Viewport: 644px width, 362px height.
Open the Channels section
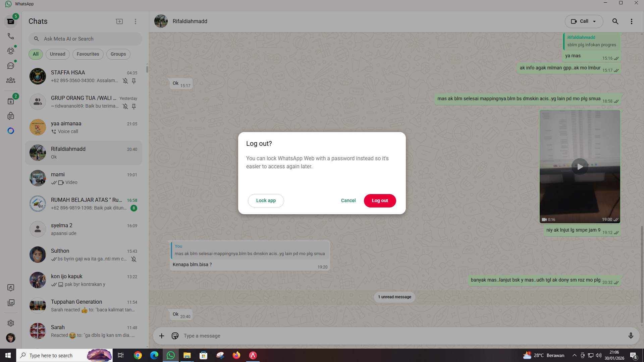pyautogui.click(x=11, y=65)
